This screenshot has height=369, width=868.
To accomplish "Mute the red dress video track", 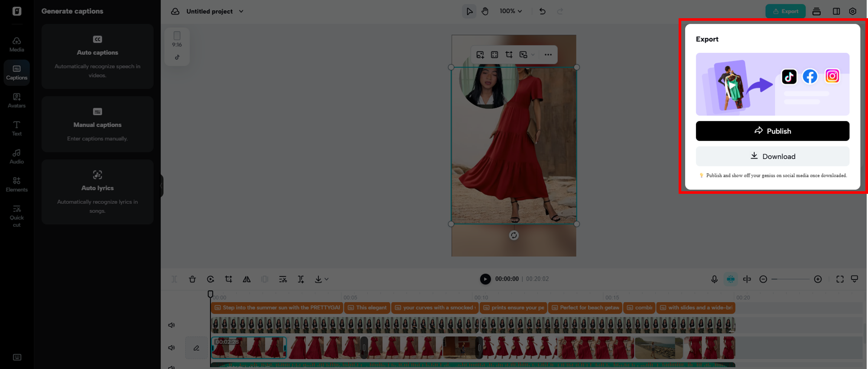I will (x=172, y=348).
